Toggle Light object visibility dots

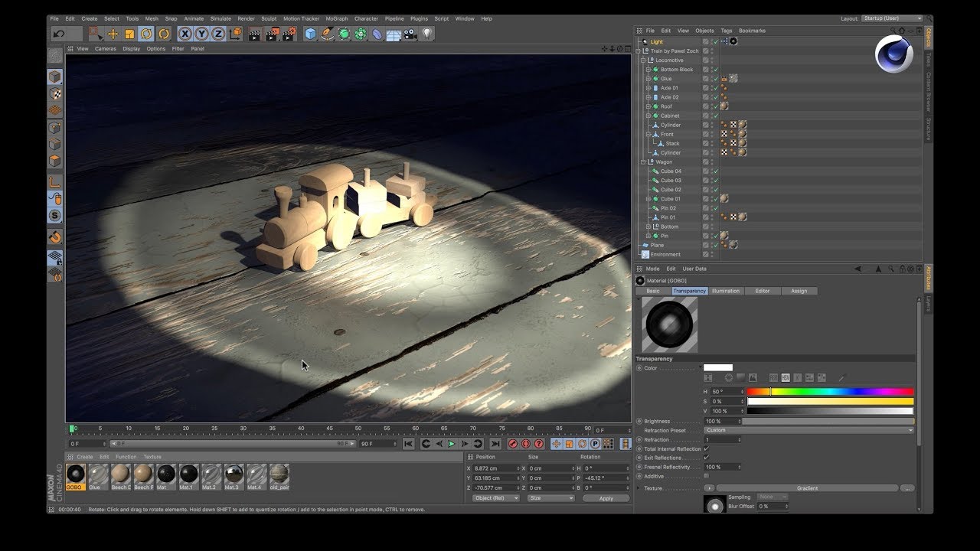pyautogui.click(x=711, y=42)
